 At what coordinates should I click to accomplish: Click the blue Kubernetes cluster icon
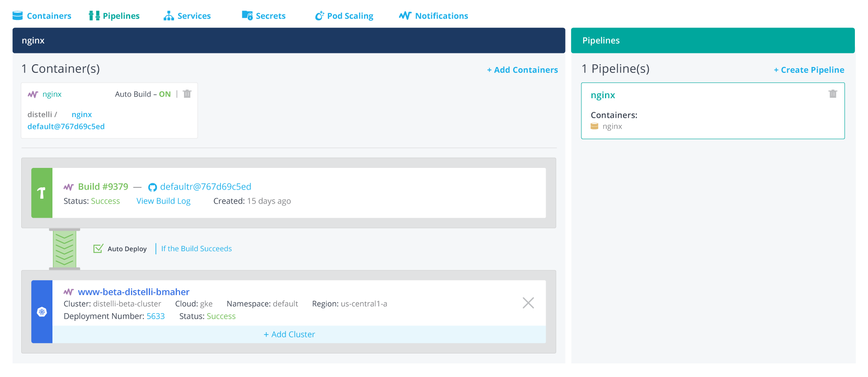tap(42, 312)
